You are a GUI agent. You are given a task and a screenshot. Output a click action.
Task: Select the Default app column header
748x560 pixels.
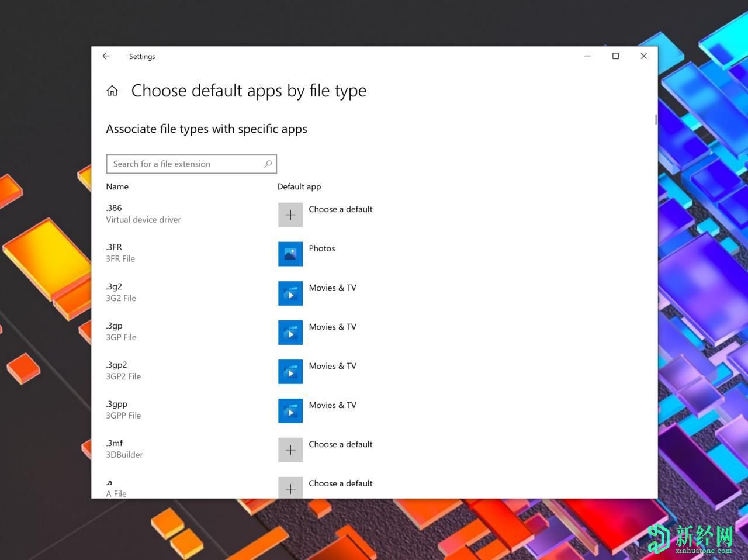pyautogui.click(x=299, y=186)
